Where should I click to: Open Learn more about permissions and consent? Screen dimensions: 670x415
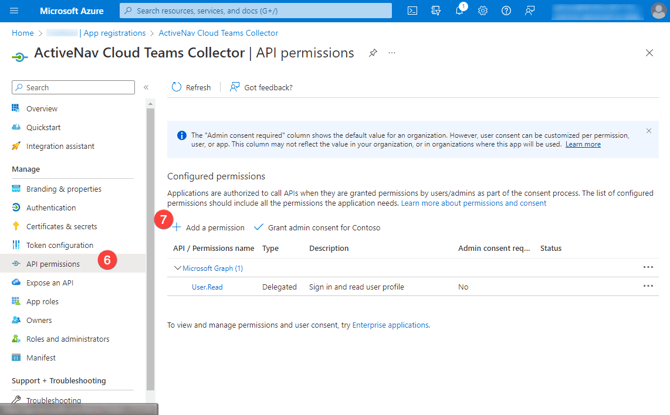coord(473,203)
